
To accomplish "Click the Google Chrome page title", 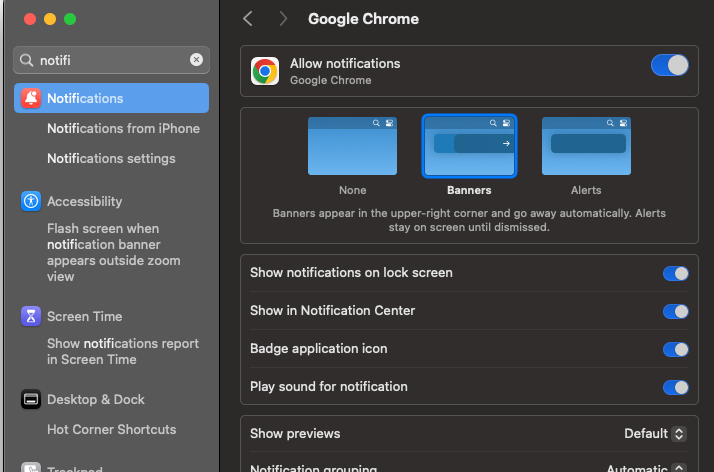I will [x=363, y=19].
